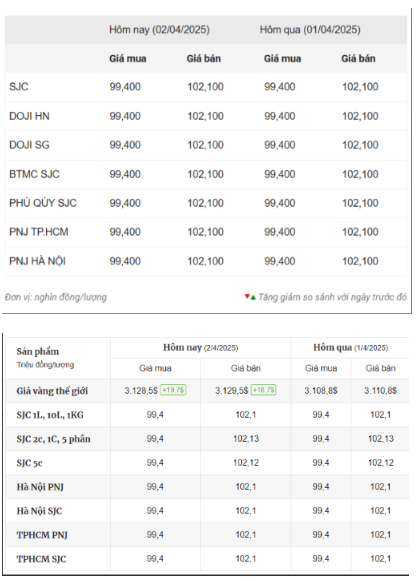Click the Sản phẩm header cell
The image size is (416, 582).
pos(58,358)
